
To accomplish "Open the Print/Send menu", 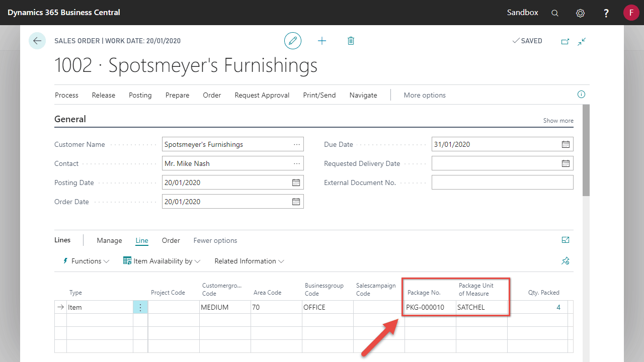I will (319, 95).
